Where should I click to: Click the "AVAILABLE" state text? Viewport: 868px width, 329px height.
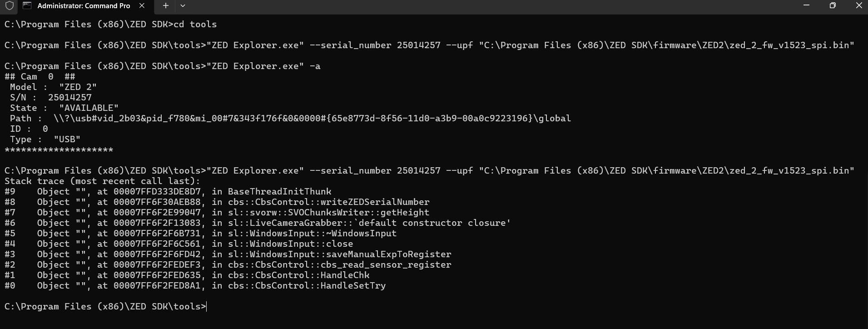point(89,108)
